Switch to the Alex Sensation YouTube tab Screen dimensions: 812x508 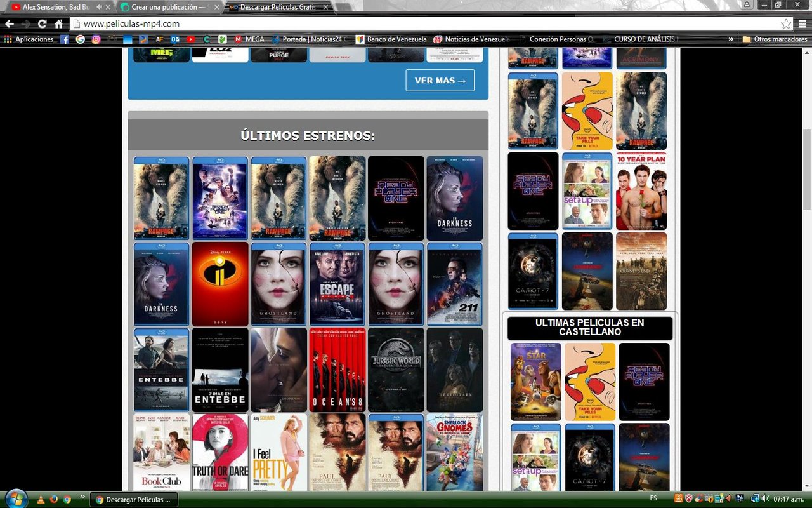pos(57,7)
